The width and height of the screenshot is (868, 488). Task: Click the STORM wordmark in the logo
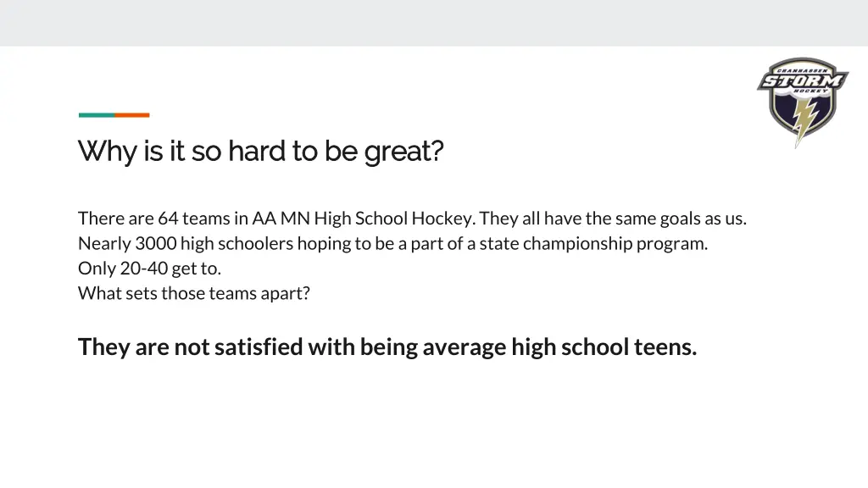pyautogui.click(x=803, y=81)
